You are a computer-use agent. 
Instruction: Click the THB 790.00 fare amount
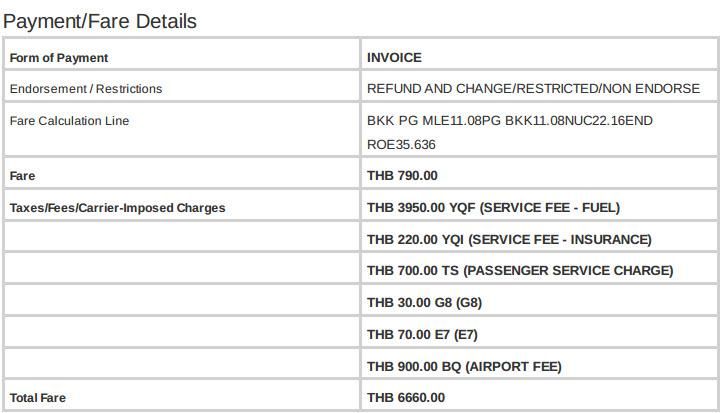pos(402,175)
